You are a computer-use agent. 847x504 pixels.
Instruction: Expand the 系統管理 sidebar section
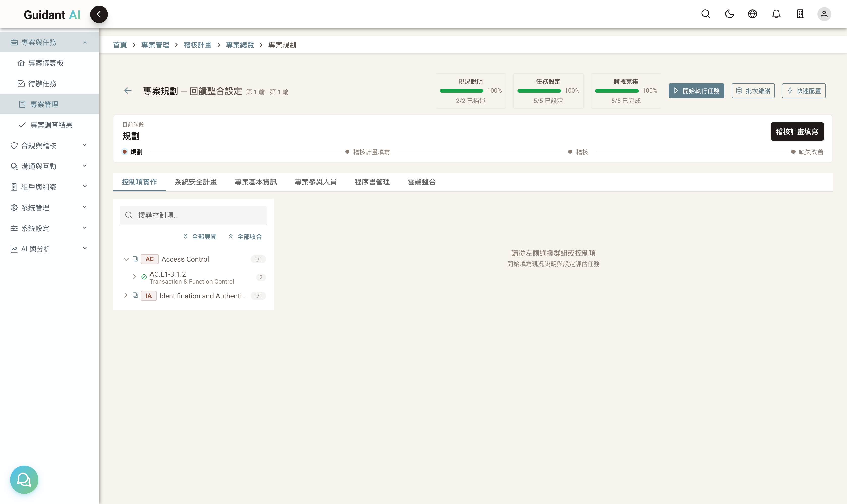click(49, 207)
